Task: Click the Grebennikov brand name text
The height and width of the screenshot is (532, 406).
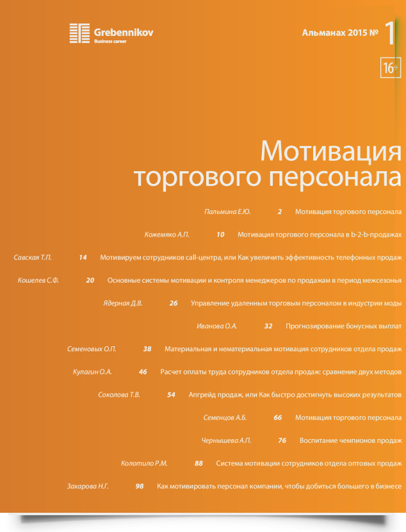Action: (x=124, y=33)
